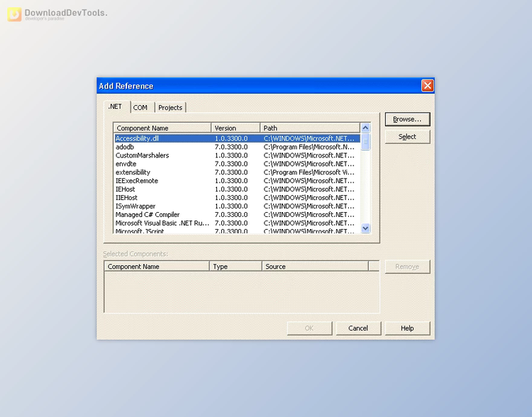Select the CustomMarshalers component
The width and height of the screenshot is (532, 417).
[237, 155]
